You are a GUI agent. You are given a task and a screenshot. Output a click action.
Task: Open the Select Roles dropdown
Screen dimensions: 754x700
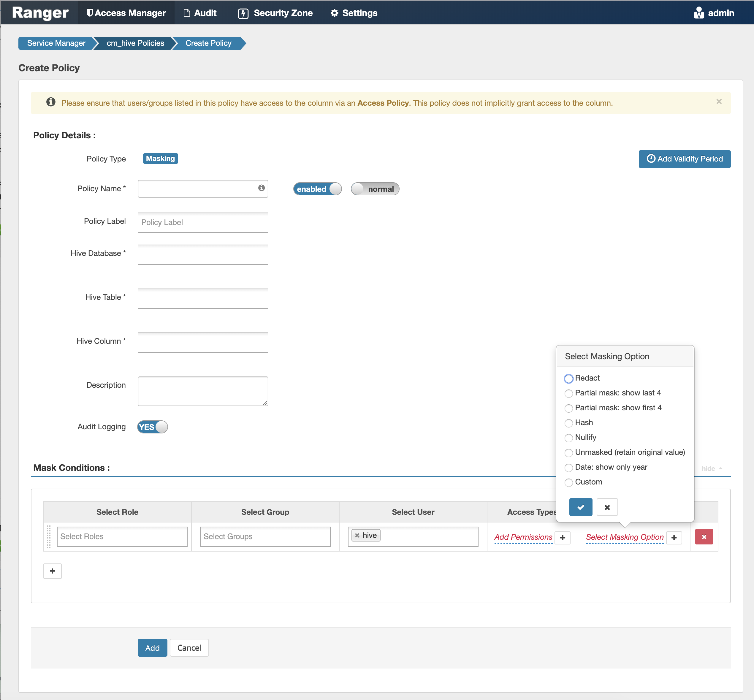pos(122,536)
